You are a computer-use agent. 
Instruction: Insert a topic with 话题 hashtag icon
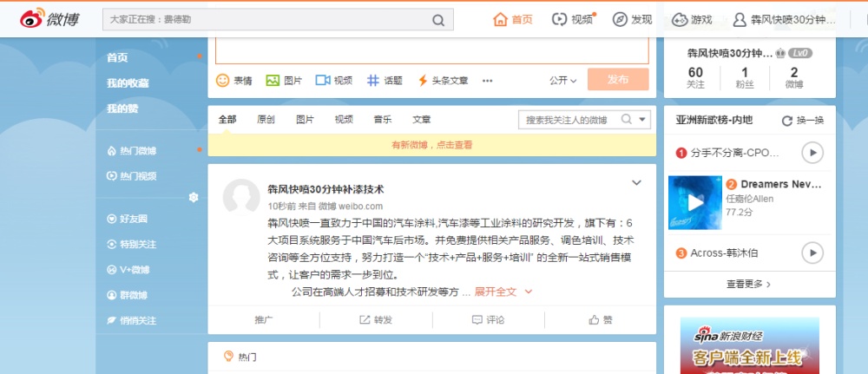[x=372, y=80]
